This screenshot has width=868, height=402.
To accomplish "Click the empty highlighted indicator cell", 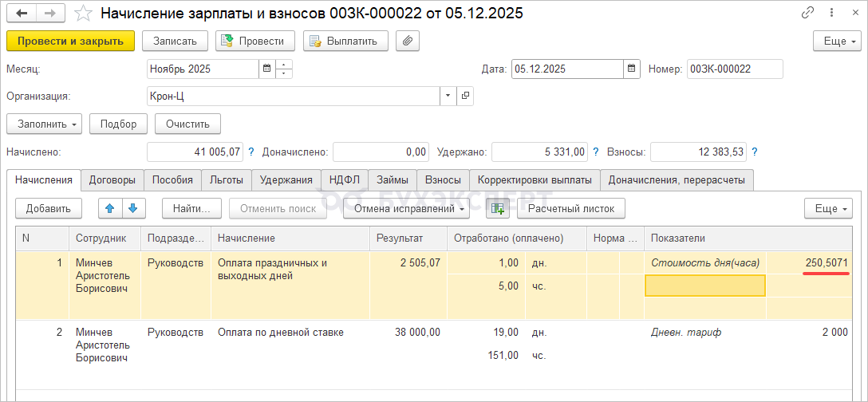I will click(x=705, y=286).
